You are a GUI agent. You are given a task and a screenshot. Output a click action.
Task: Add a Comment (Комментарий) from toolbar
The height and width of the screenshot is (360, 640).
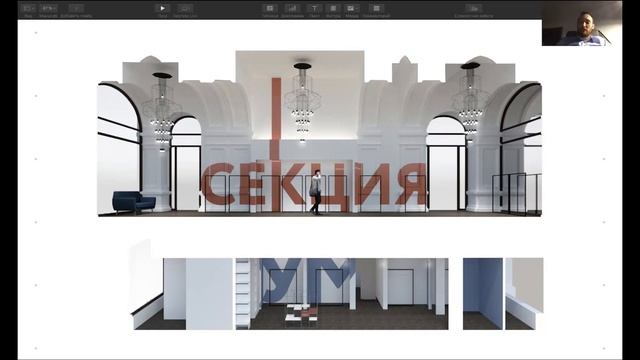[376, 8]
